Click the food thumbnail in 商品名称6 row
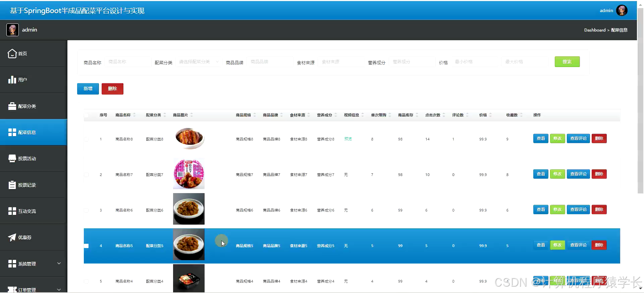This screenshot has width=644, height=293. 189,209
